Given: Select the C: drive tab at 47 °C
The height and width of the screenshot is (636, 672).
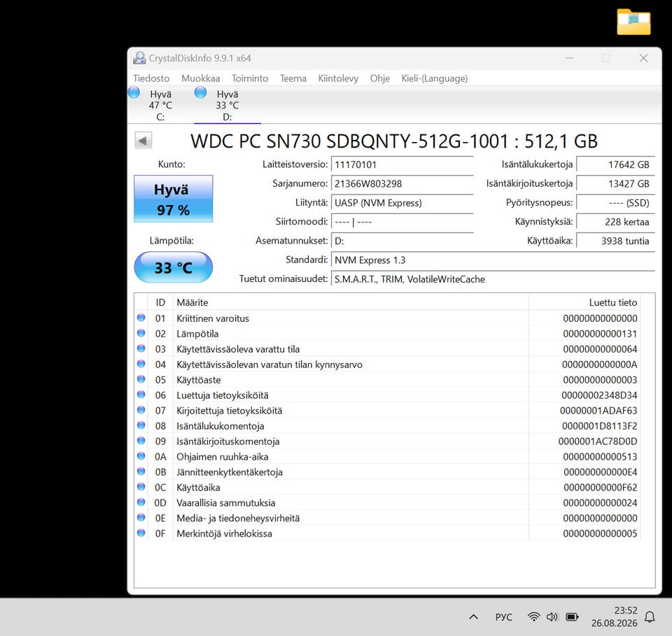Looking at the screenshot, I should pyautogui.click(x=160, y=105).
